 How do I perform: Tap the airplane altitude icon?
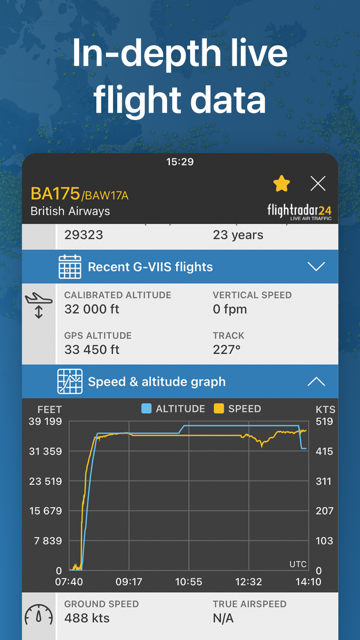39,306
